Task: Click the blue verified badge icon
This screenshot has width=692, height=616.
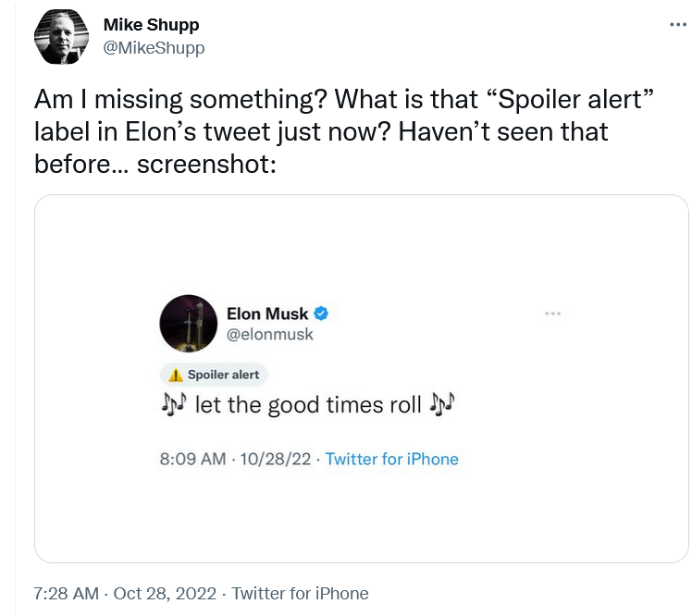Action: 321,314
